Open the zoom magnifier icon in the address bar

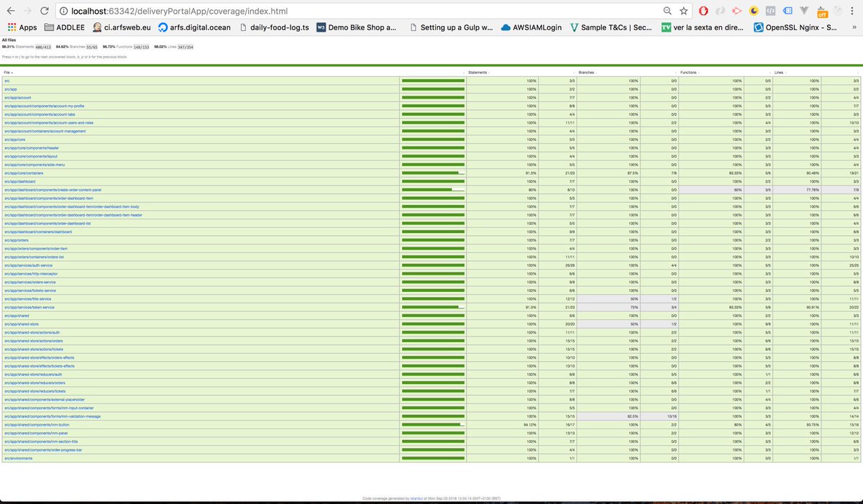click(x=668, y=11)
